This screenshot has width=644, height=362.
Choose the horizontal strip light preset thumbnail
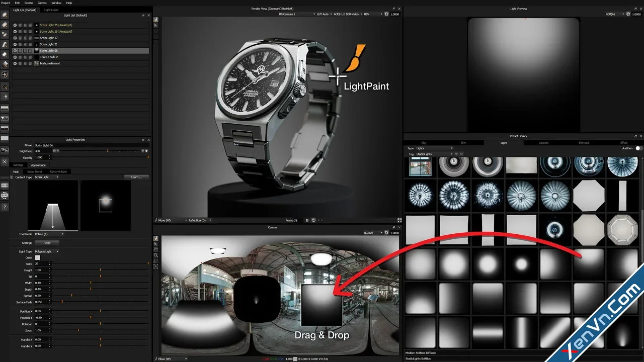pyautogui.click(x=488, y=332)
